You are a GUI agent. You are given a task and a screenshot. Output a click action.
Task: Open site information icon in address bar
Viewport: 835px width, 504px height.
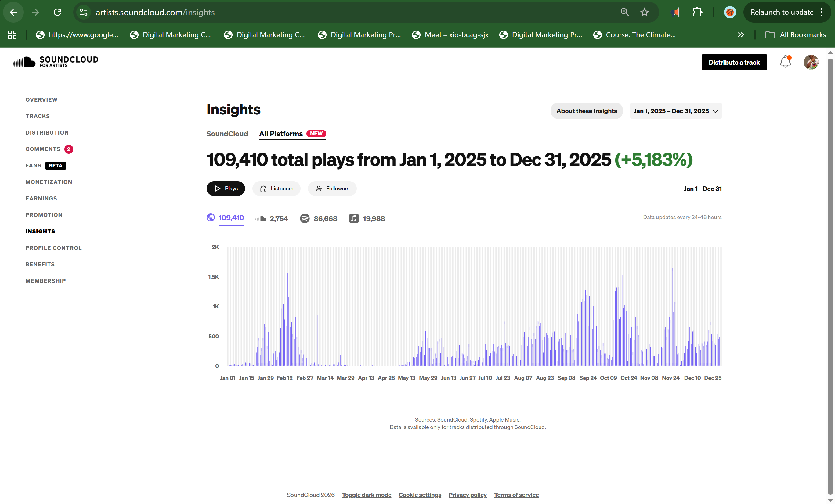tap(83, 12)
